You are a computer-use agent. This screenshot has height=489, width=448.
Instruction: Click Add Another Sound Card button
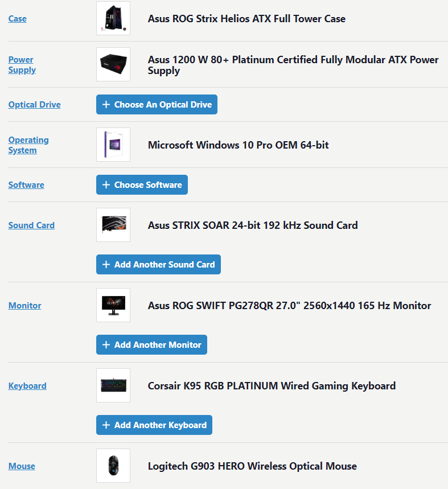point(158,265)
